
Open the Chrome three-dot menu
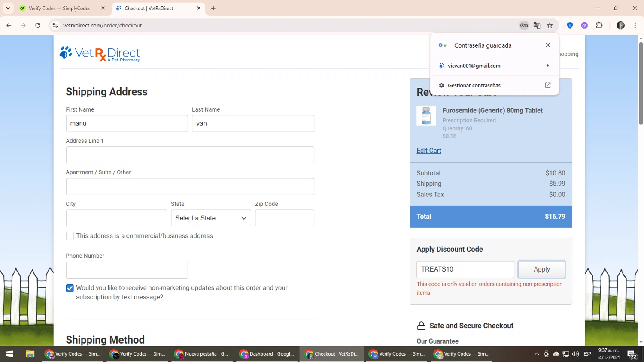[x=635, y=25]
